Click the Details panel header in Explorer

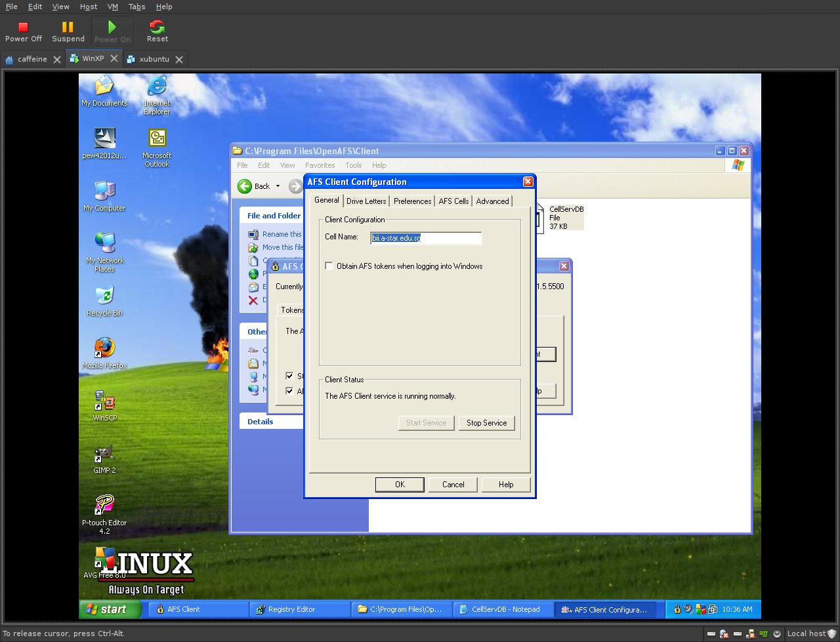(x=271, y=422)
